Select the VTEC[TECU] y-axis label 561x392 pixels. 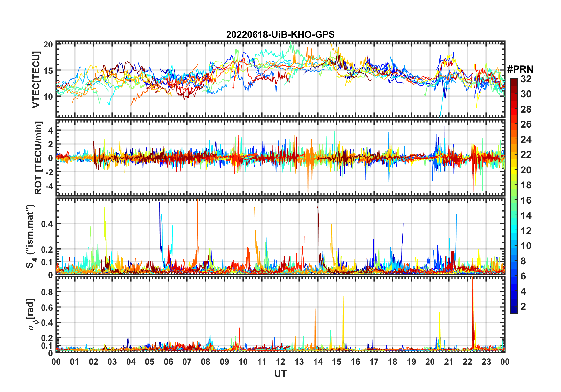click(36, 80)
